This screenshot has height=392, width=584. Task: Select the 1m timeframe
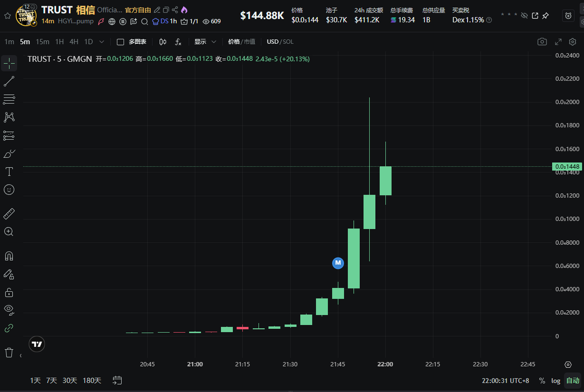click(9, 42)
